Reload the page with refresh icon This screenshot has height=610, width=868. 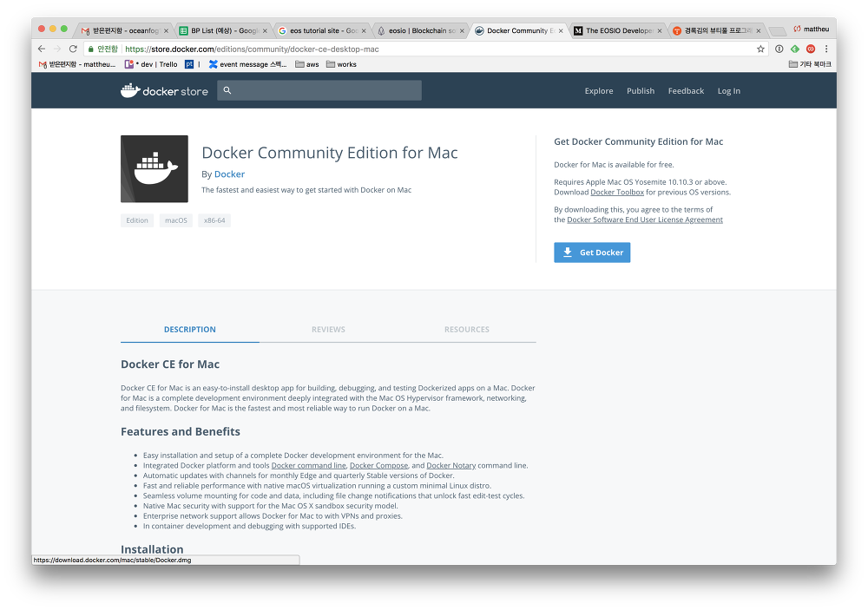(73, 49)
